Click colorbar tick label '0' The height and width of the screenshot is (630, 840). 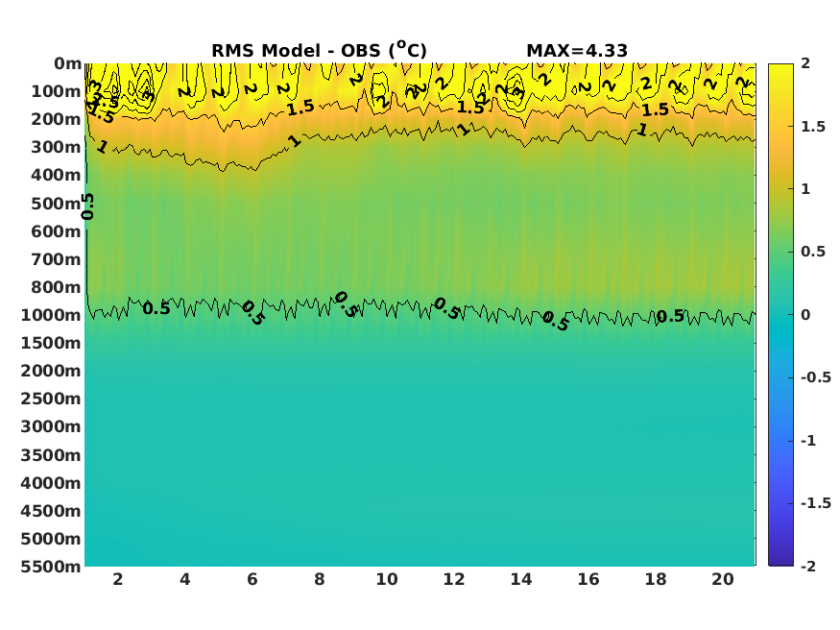point(805,314)
